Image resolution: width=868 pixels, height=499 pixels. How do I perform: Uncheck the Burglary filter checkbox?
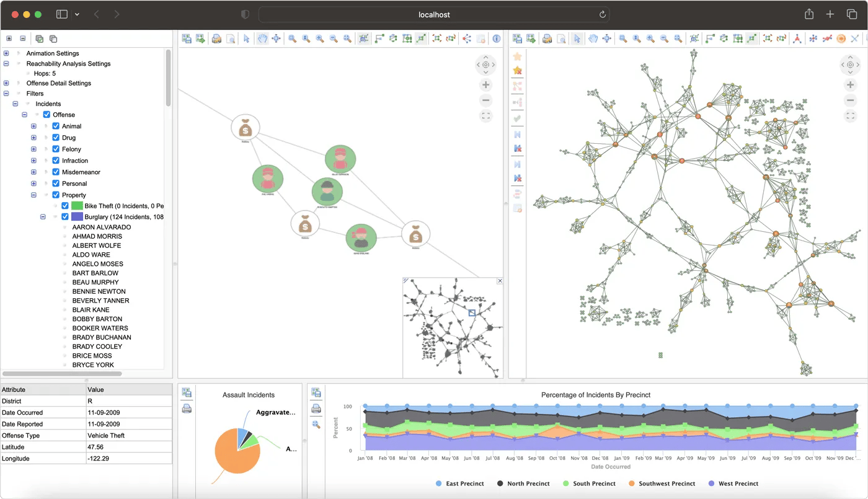[x=64, y=216]
